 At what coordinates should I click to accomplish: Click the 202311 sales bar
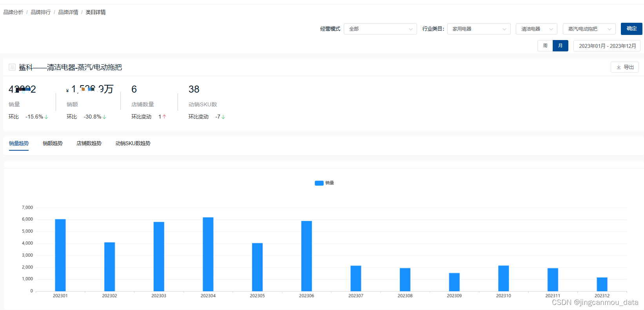553,280
